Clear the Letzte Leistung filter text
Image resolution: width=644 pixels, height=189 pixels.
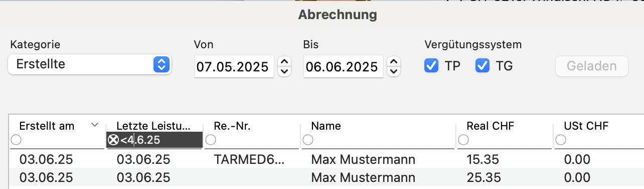click(113, 140)
